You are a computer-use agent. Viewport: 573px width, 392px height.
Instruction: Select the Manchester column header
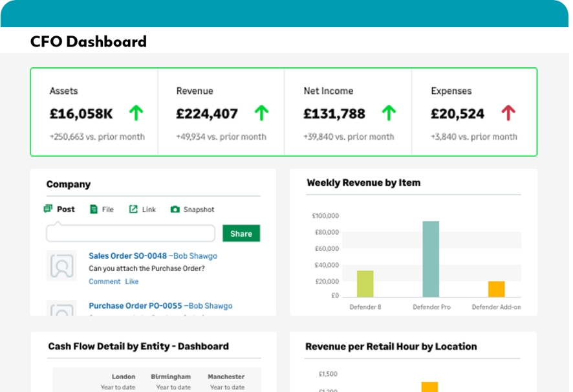click(x=226, y=376)
